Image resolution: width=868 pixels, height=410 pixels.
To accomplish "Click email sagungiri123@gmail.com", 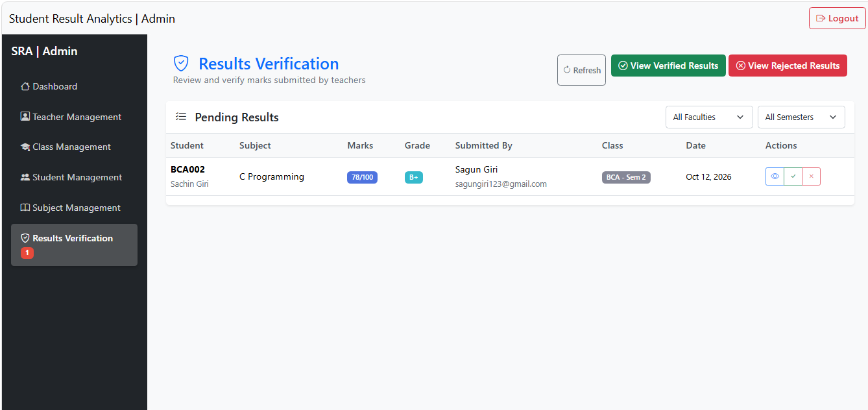I will point(501,184).
